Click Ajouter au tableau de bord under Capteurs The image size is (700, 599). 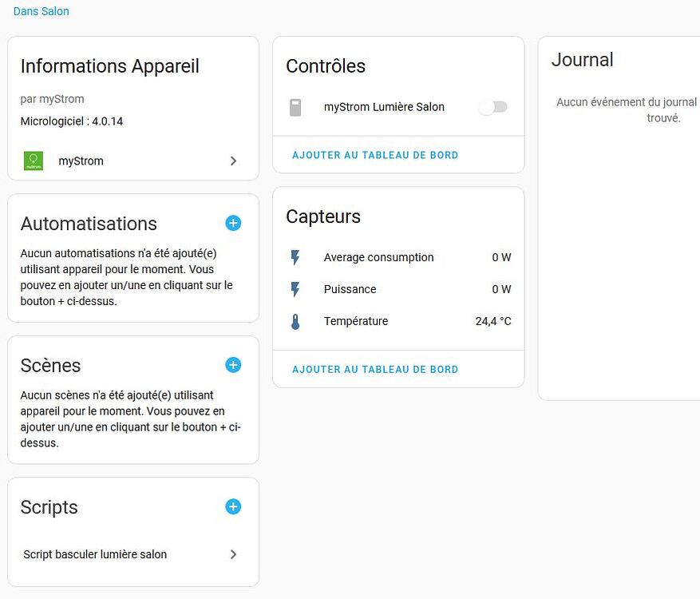coord(375,369)
